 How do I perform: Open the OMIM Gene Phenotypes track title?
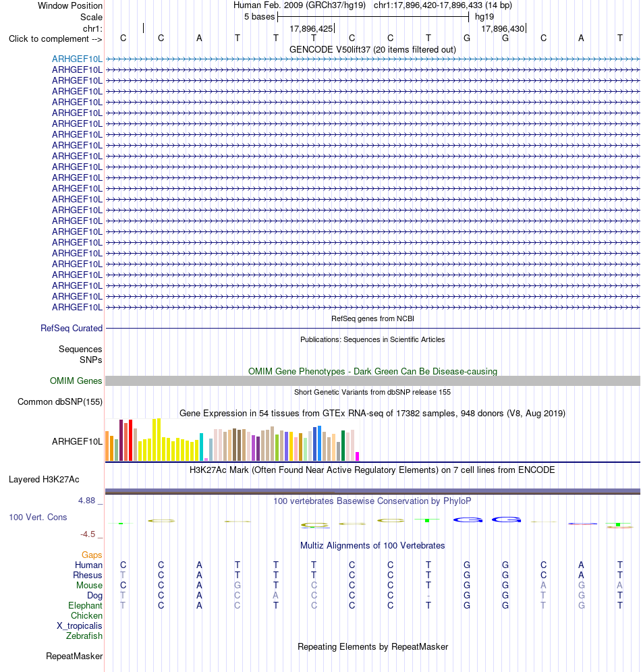[372, 372]
